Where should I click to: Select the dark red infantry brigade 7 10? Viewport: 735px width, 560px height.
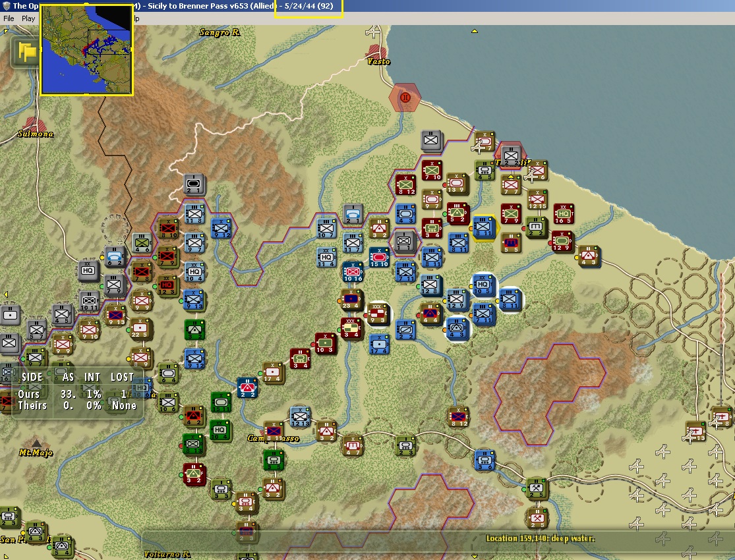432,171
